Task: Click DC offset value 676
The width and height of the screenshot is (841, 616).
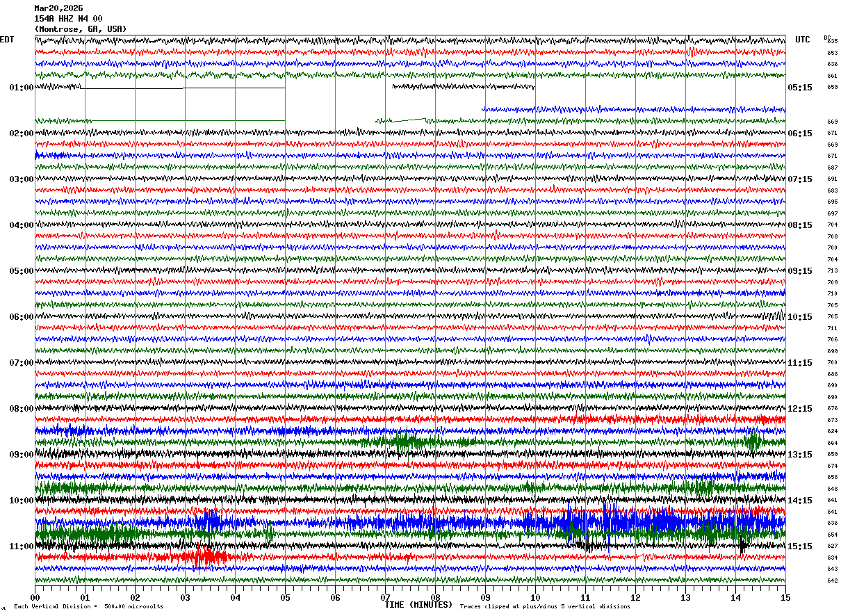Action: 832,409
